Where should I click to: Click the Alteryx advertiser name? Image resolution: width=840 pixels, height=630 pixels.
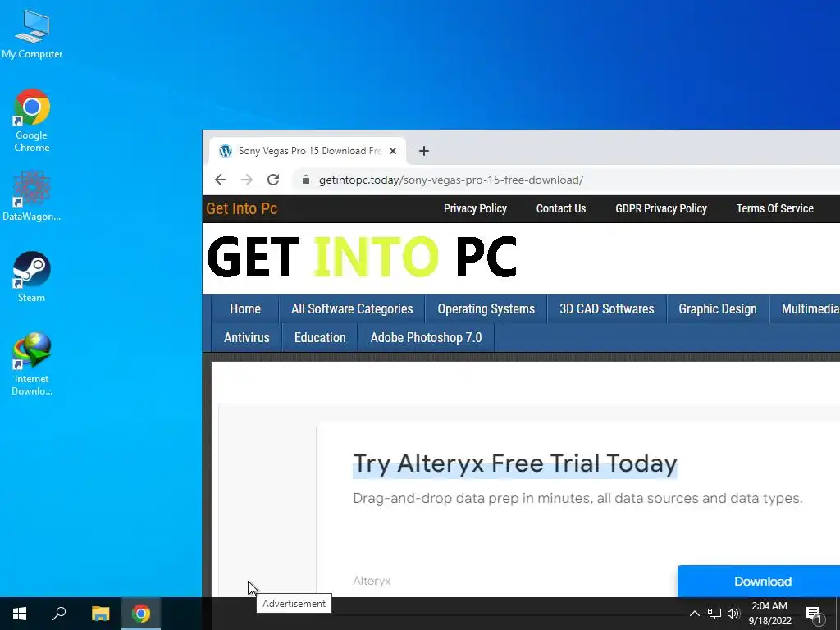372,581
